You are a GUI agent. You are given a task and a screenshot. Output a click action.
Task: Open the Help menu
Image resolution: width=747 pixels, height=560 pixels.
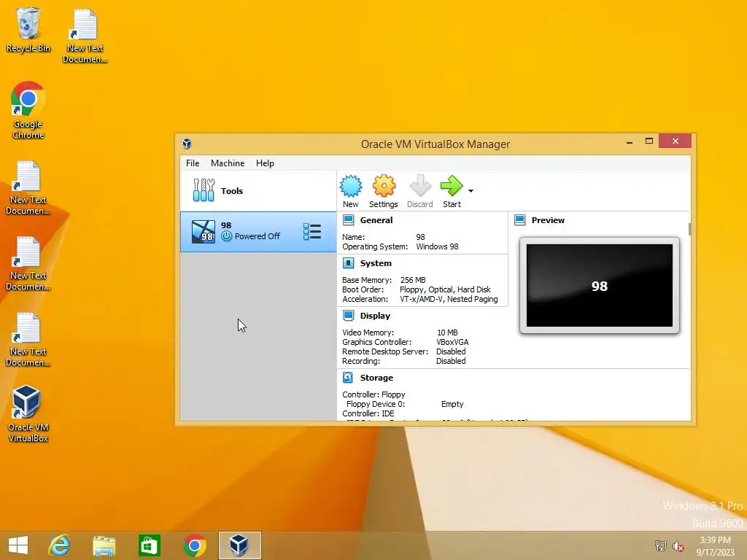pos(265,163)
